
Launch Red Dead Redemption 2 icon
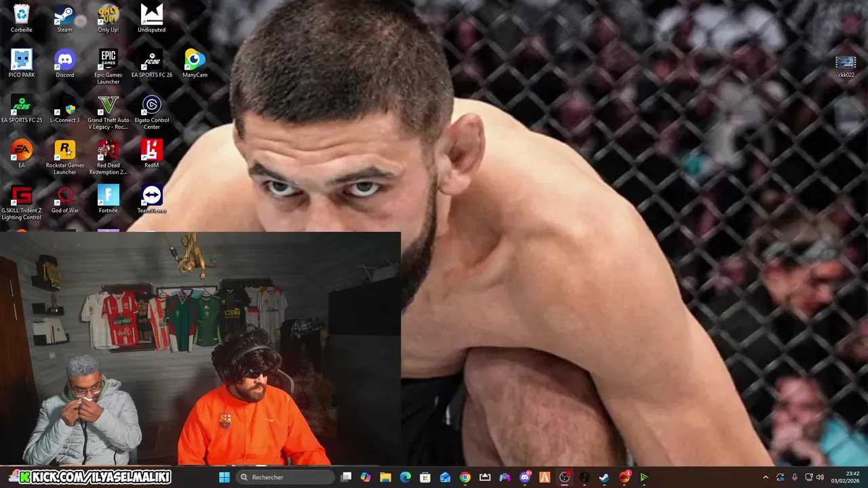tap(108, 158)
